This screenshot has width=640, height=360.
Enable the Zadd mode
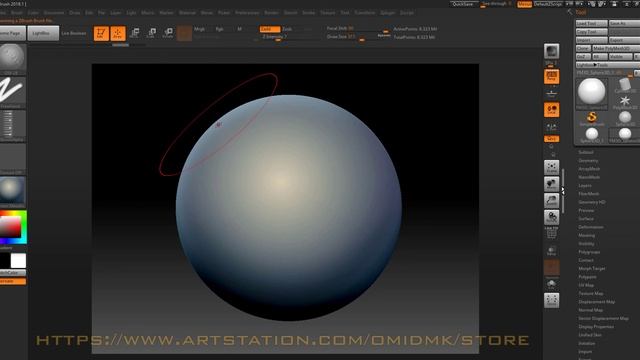[x=270, y=29]
